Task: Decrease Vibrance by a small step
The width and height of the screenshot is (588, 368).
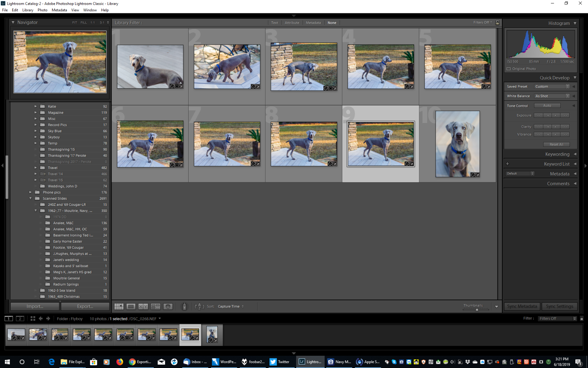Action: click(x=548, y=134)
